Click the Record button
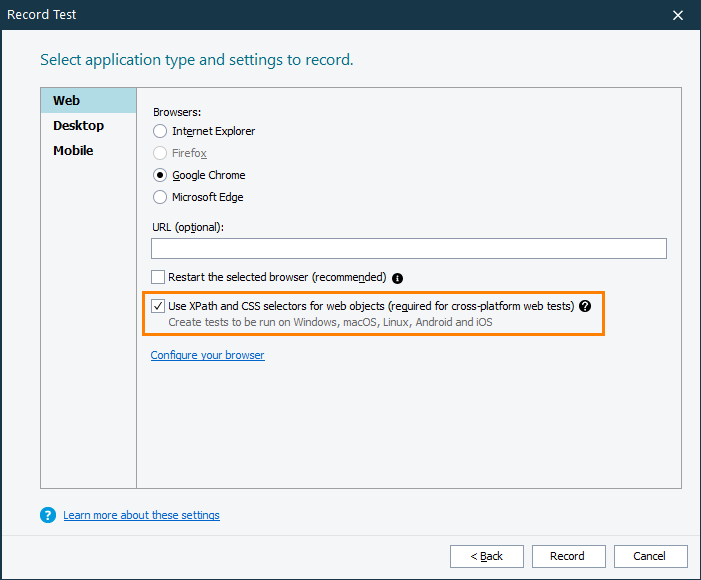 567,556
